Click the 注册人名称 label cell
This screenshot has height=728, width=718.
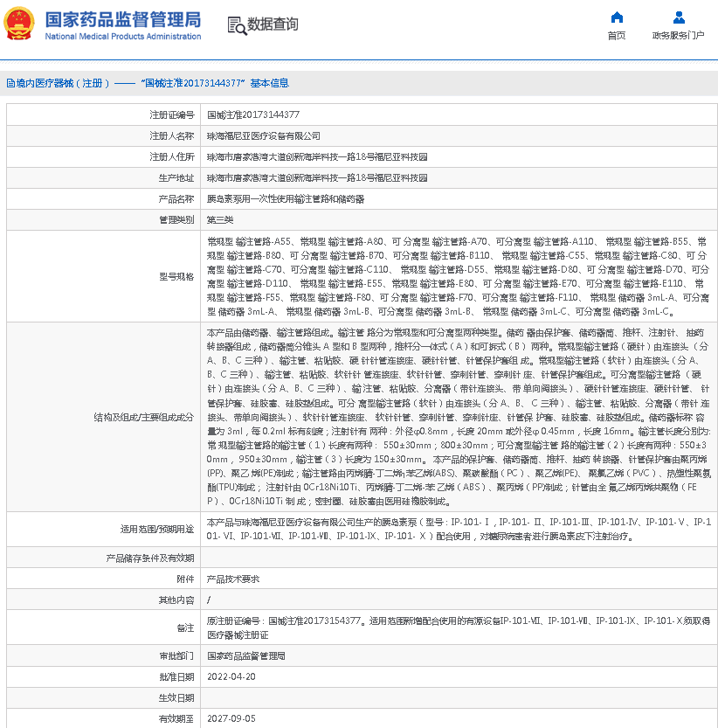click(103, 135)
